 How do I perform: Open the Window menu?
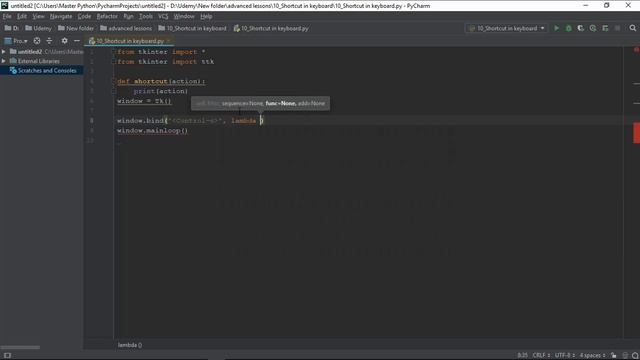(x=184, y=16)
